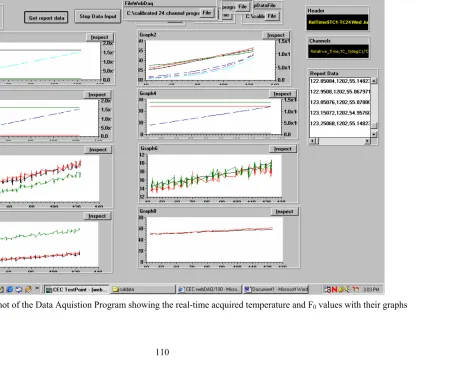Screen dimensions: 468x385
Task: Click the Graph4 plot area
Action: [x=213, y=117]
